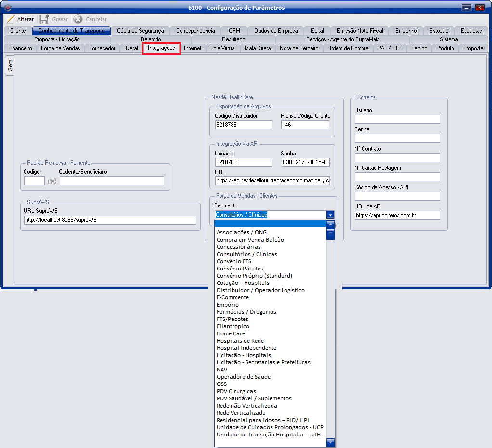Click the Correios URL da API field
The height and width of the screenshot is (448, 492).
tap(397, 215)
